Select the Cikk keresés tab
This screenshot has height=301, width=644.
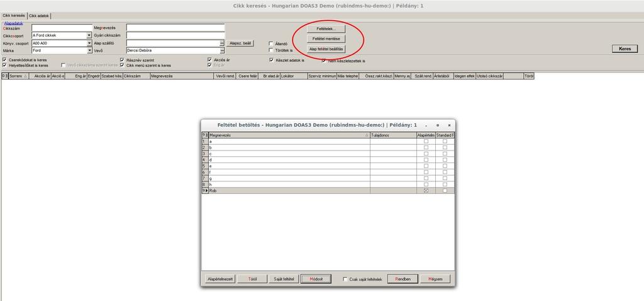[x=14, y=16]
